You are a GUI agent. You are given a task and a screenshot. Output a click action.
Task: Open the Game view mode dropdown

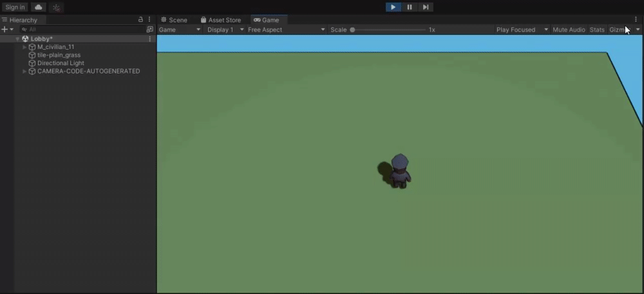pos(180,30)
